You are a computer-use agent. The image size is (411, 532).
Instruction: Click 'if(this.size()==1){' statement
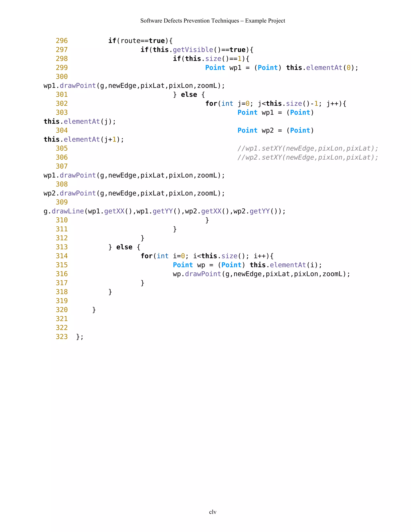click(x=211, y=59)
